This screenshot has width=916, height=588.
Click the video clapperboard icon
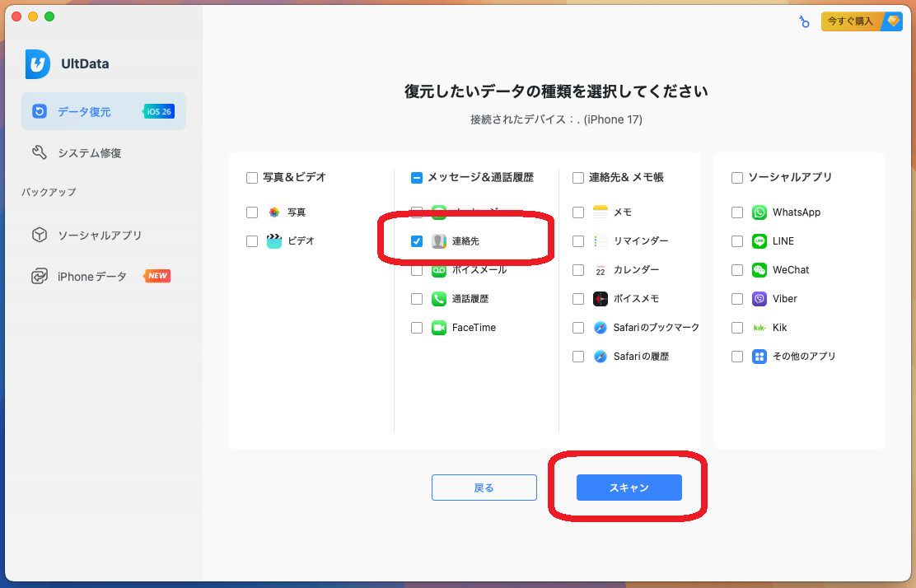click(274, 241)
